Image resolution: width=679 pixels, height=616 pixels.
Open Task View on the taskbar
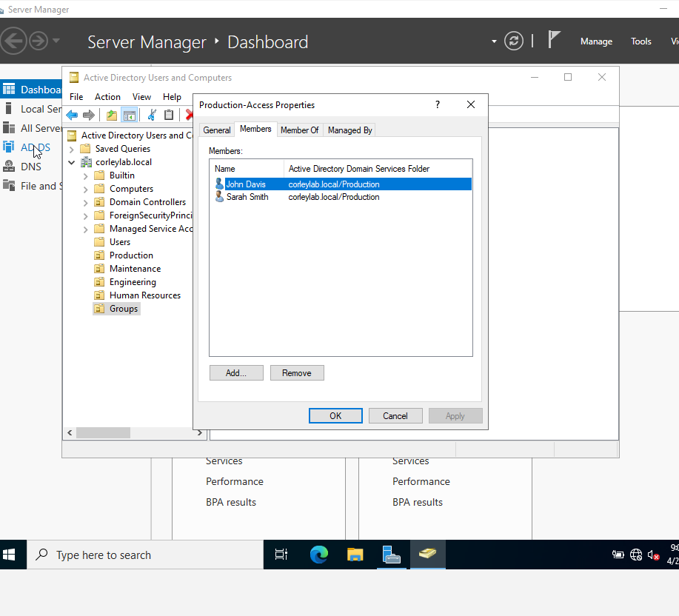point(281,554)
